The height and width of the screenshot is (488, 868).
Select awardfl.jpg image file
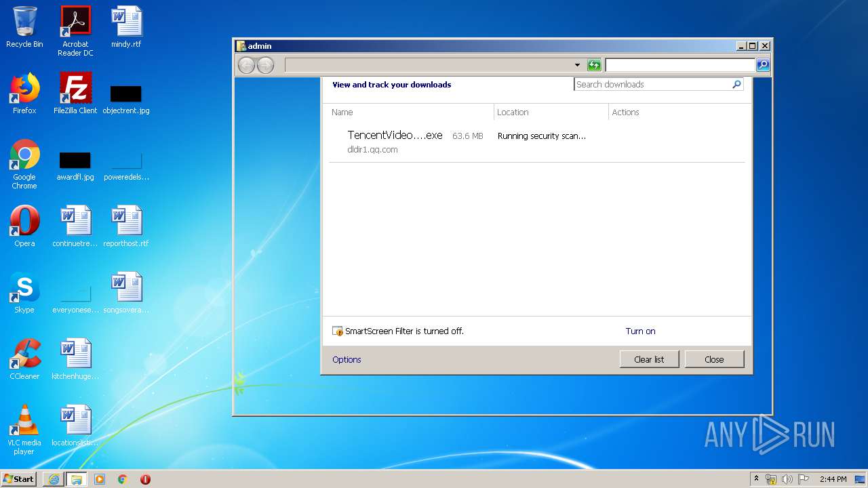pos(75,165)
